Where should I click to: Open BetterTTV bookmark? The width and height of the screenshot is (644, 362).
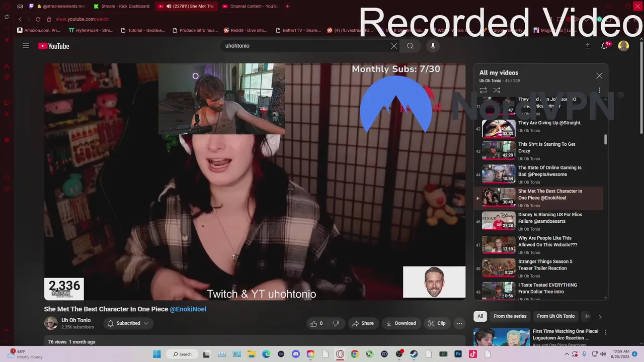[298, 30]
